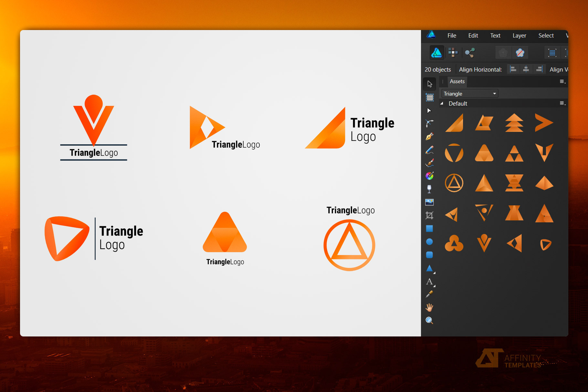This screenshot has width=588, height=392.
Task: Switch to the Export Persona
Action: (x=470, y=53)
